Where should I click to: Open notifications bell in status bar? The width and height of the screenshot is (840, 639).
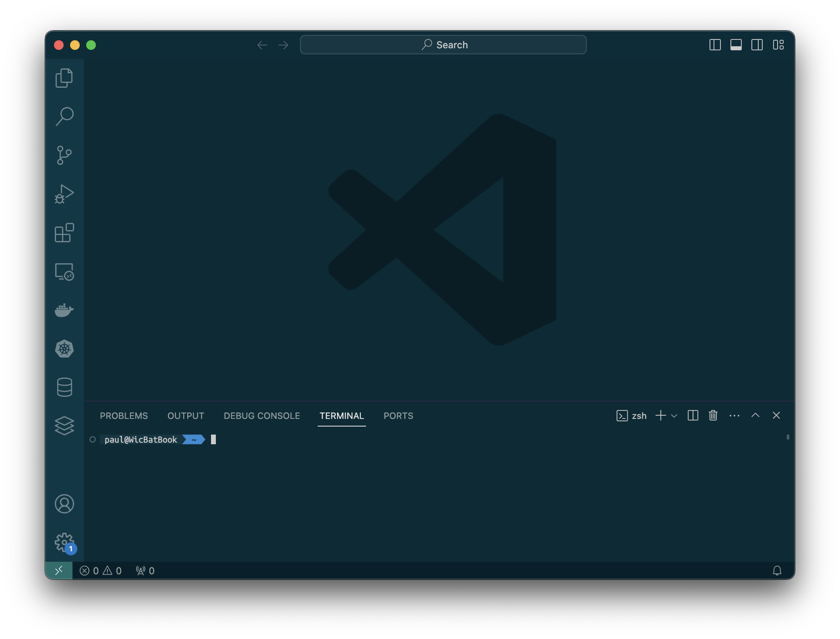pyautogui.click(x=777, y=571)
